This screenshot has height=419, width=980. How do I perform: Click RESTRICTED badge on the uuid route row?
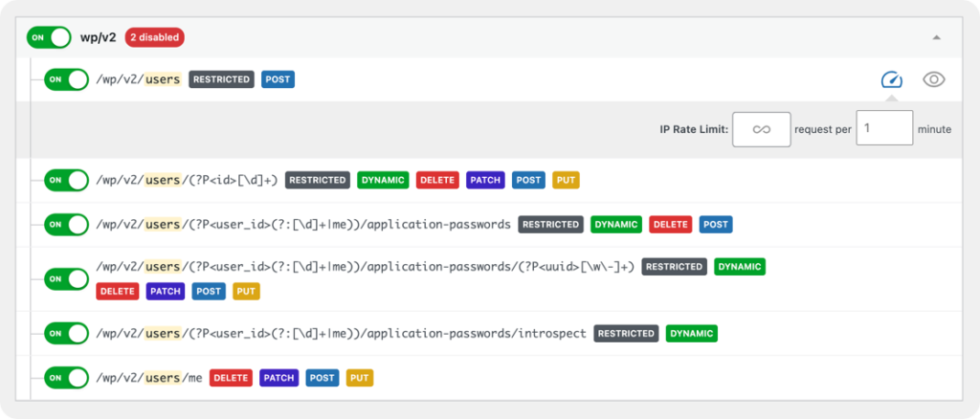pos(675,267)
